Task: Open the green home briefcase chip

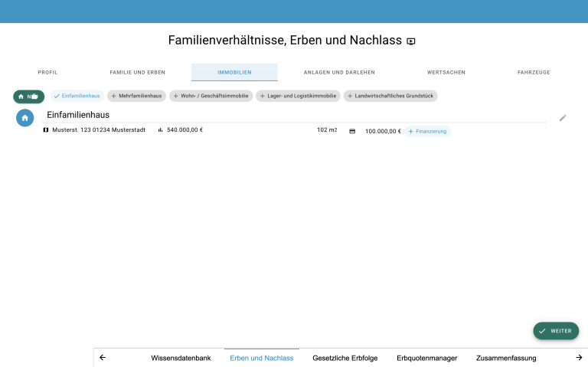Action: 29,97
